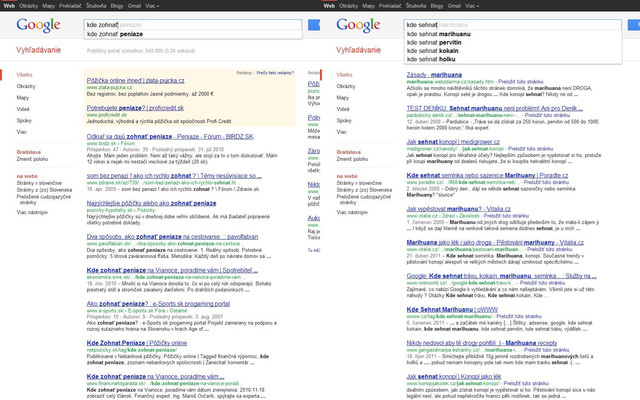Select Obrázky filter in marihuana page sidebar
640x400 pixels.
coord(346,86)
